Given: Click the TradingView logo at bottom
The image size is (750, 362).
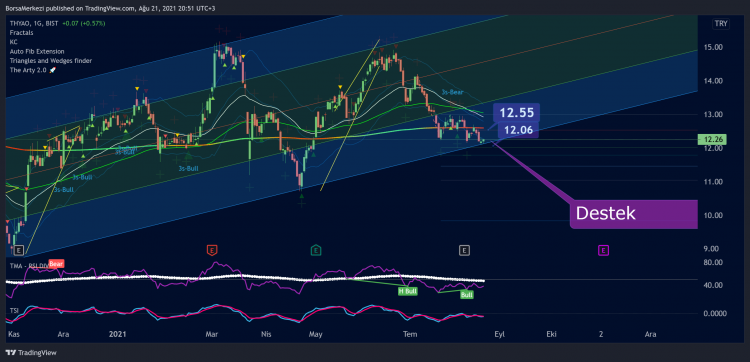Looking at the screenshot, I should [31, 352].
